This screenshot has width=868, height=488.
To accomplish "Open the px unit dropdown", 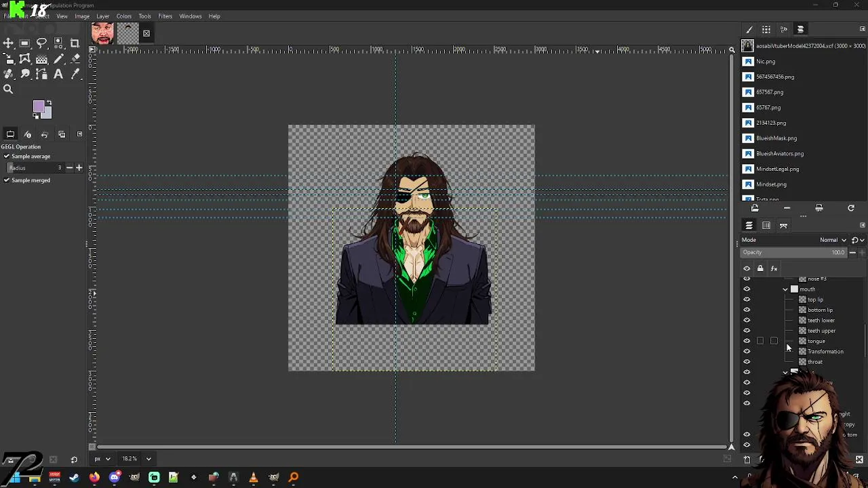I will (x=103, y=459).
